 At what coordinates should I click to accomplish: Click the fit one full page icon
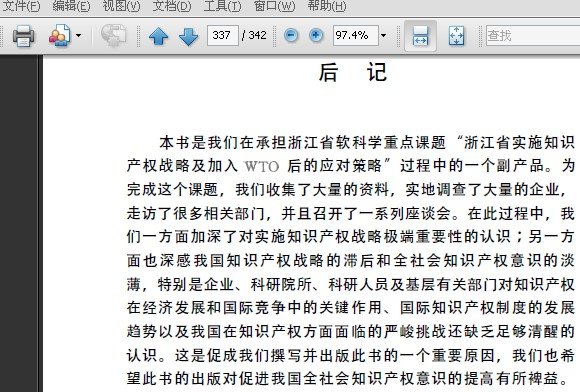[x=456, y=36]
